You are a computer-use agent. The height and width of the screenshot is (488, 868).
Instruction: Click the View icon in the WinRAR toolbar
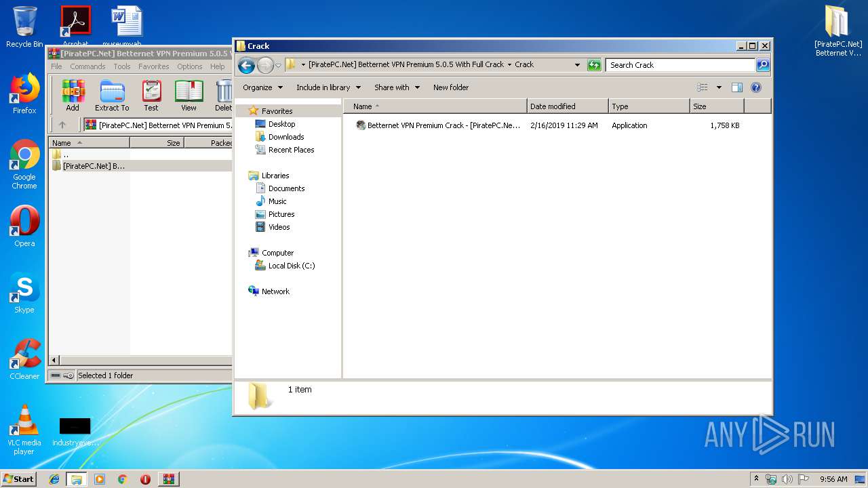(189, 96)
